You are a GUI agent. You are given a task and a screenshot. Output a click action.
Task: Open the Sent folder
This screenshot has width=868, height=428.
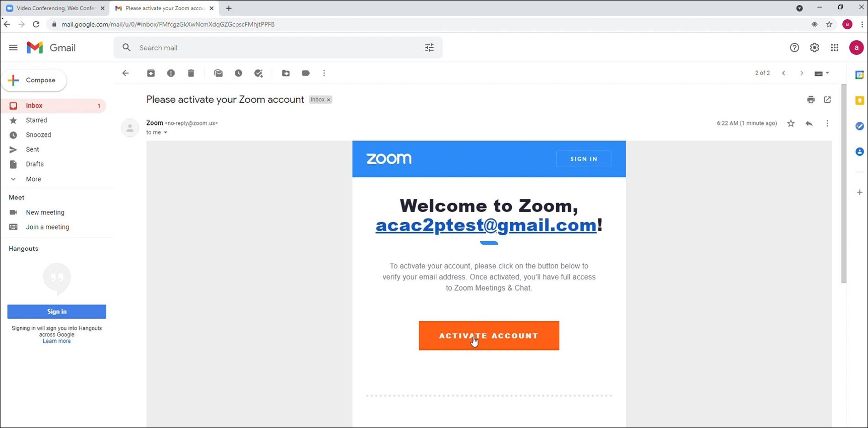pos(32,149)
